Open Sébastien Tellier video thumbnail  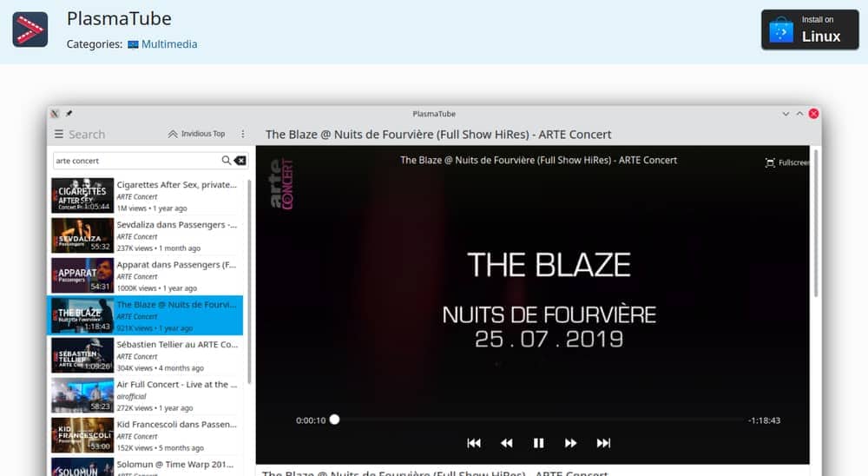click(x=82, y=354)
